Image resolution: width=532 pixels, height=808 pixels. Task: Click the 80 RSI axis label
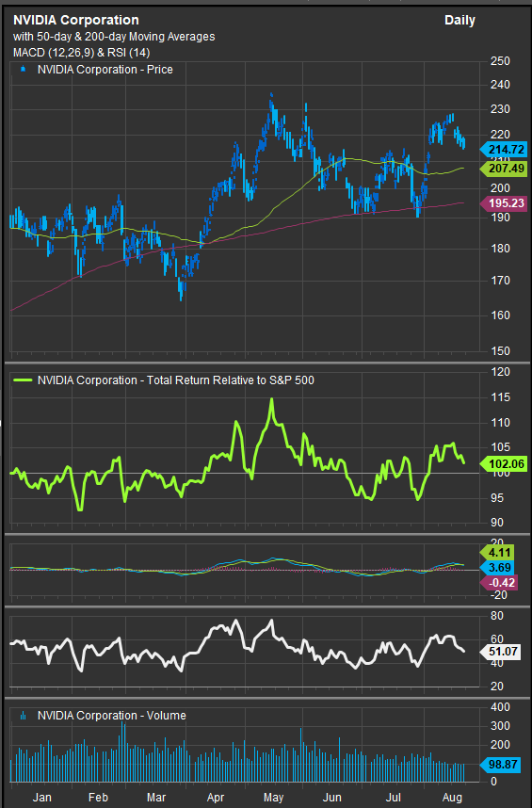497,615
